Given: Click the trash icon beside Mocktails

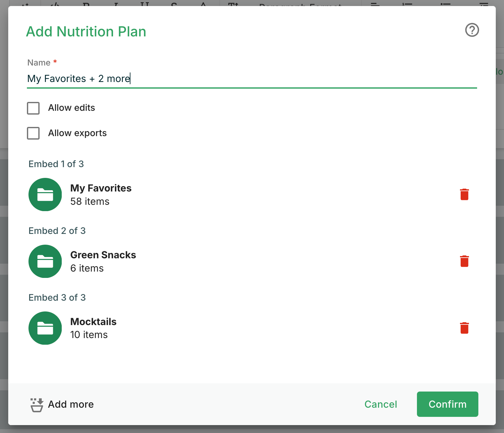Looking at the screenshot, I should click(464, 328).
